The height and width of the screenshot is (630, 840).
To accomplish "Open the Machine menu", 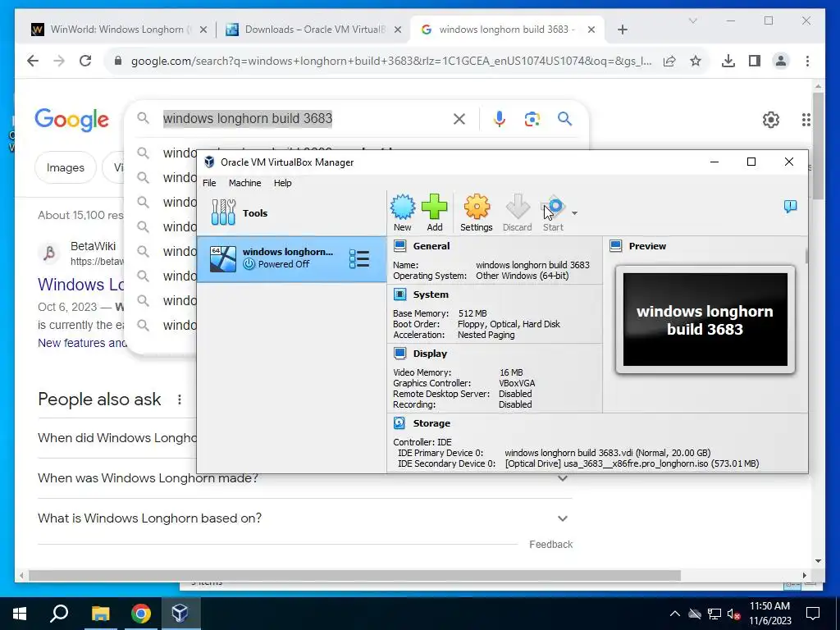I will tap(244, 183).
